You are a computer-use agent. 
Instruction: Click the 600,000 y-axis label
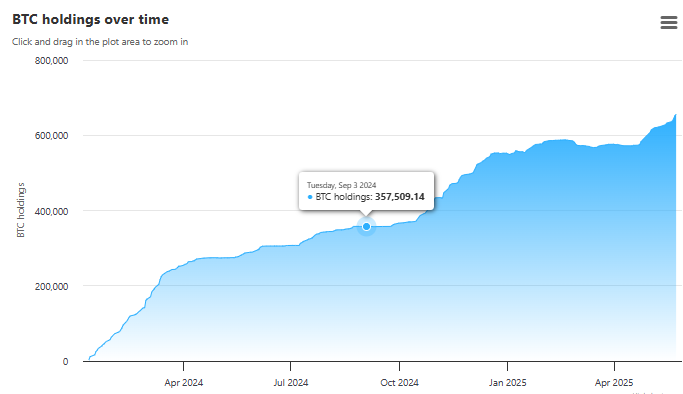pos(51,135)
